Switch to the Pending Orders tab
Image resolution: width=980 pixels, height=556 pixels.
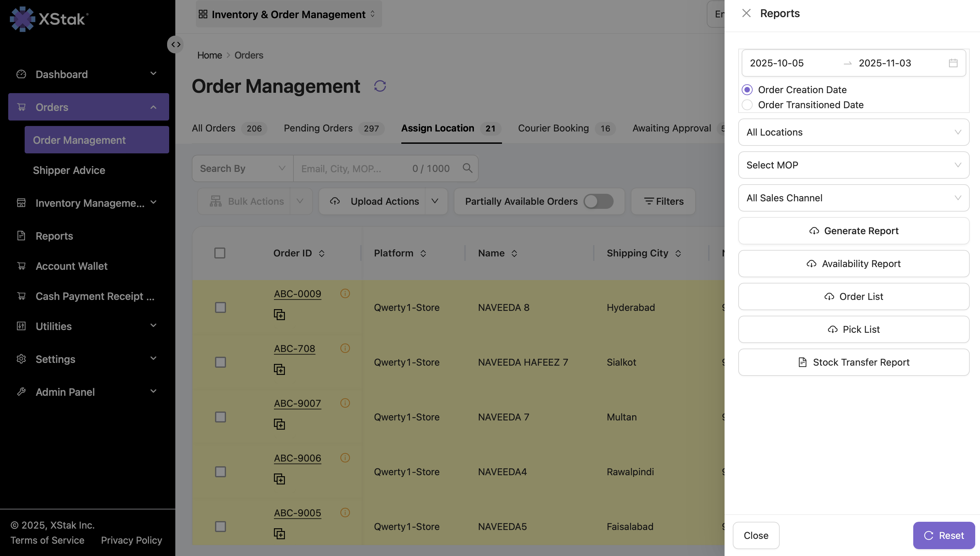(x=334, y=128)
